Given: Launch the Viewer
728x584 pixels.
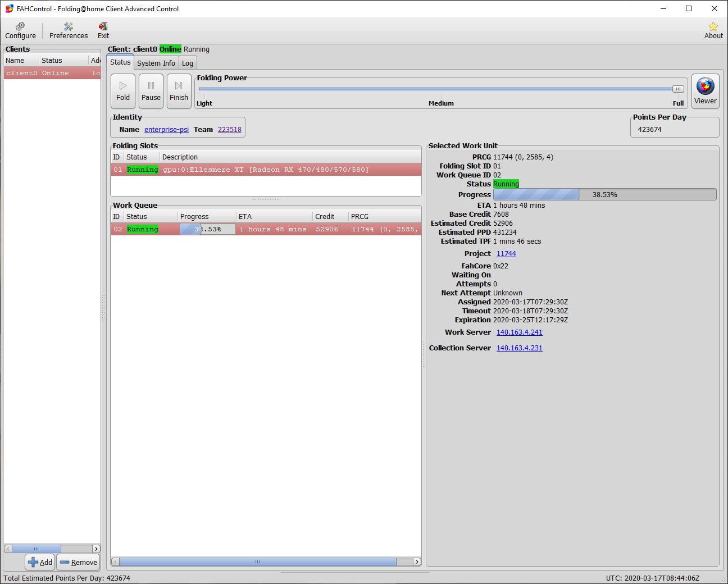Looking at the screenshot, I should pos(706,91).
